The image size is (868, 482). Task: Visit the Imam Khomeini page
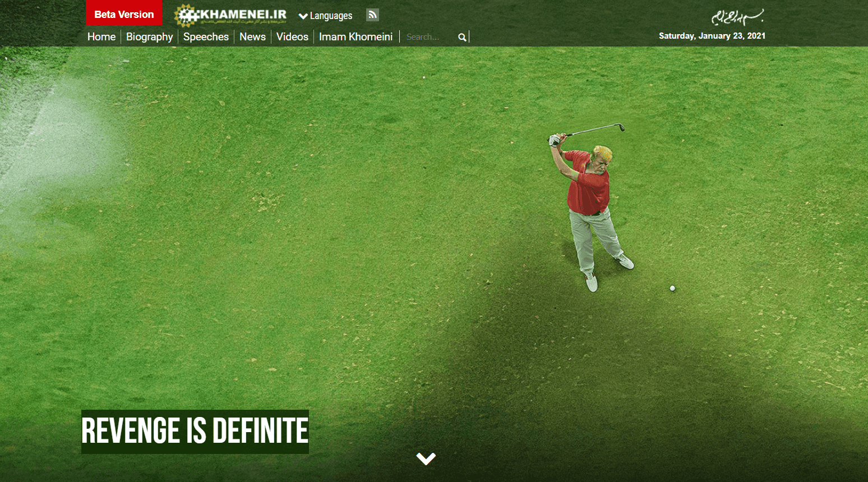(x=355, y=36)
